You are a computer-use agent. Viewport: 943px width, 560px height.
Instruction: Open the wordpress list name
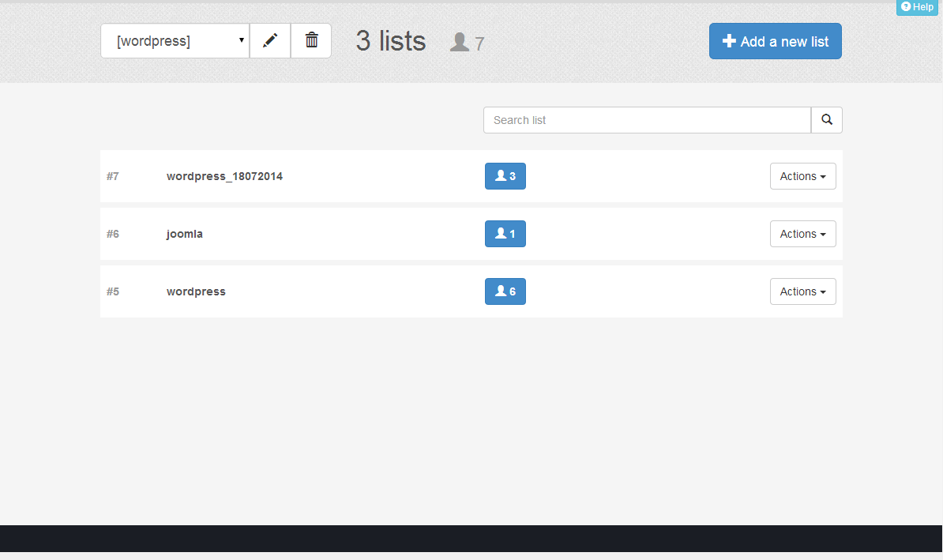[196, 291]
